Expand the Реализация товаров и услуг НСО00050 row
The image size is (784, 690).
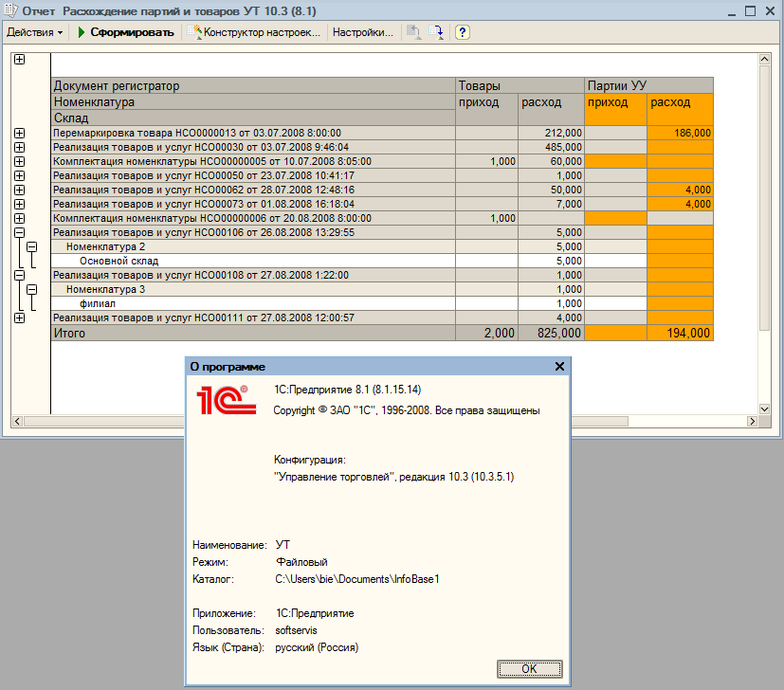20,176
